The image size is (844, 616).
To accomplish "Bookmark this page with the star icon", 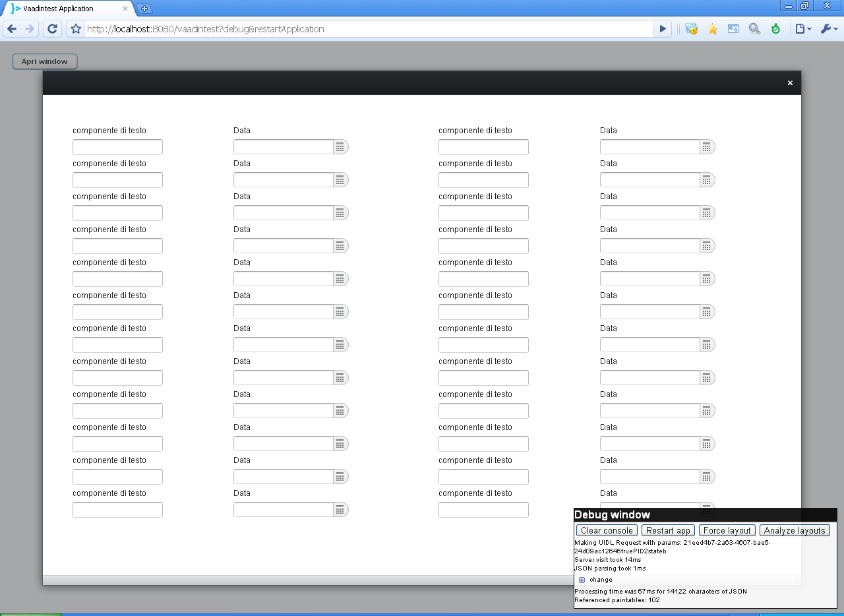I will pos(76,29).
